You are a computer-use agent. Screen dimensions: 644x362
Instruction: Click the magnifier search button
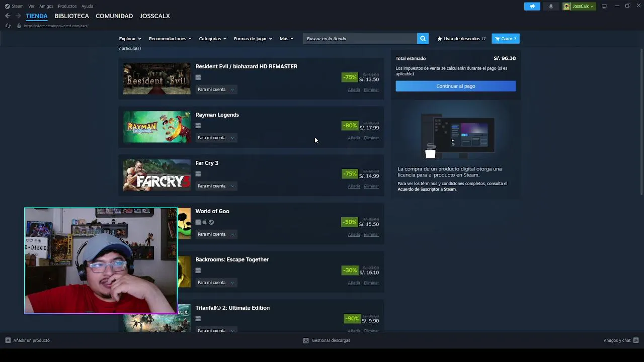[423, 39]
